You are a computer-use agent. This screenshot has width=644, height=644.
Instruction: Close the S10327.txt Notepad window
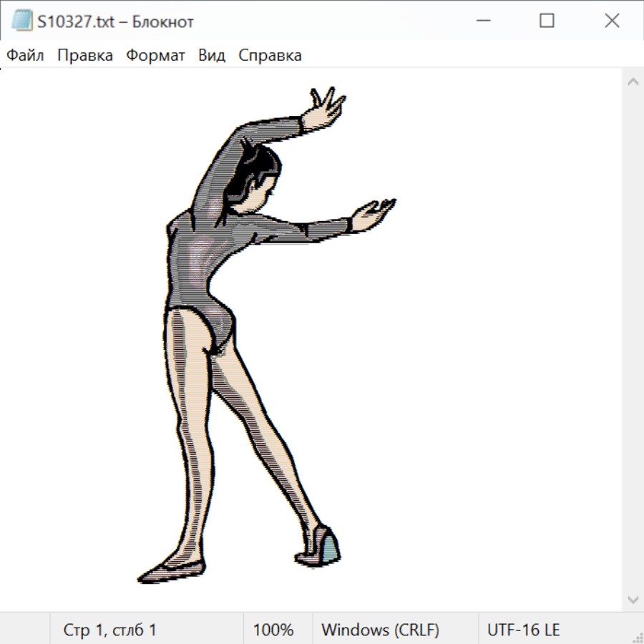coord(612,21)
